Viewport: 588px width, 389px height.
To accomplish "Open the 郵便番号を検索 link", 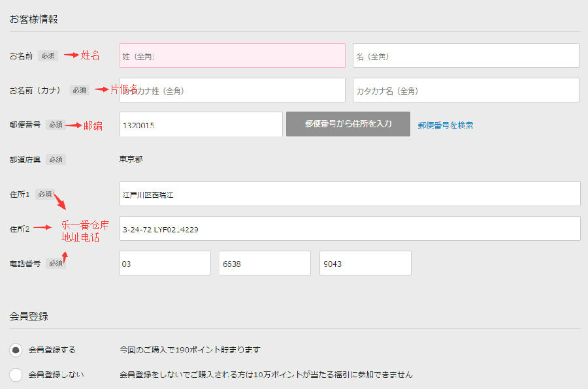I will pos(446,125).
